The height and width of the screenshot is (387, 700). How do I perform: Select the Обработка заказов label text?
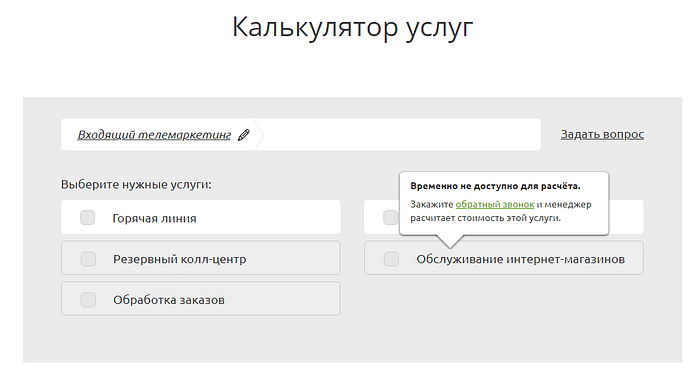[169, 300]
